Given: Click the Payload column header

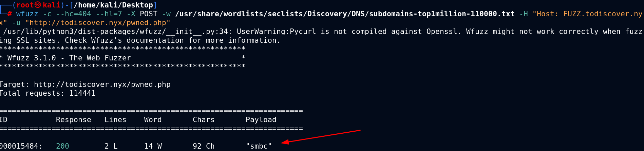Looking at the screenshot, I should [261, 120].
